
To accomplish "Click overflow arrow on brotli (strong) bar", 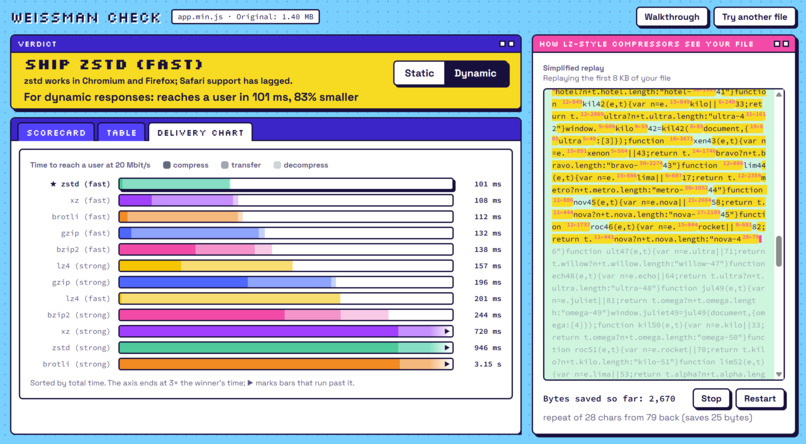I will [x=447, y=364].
